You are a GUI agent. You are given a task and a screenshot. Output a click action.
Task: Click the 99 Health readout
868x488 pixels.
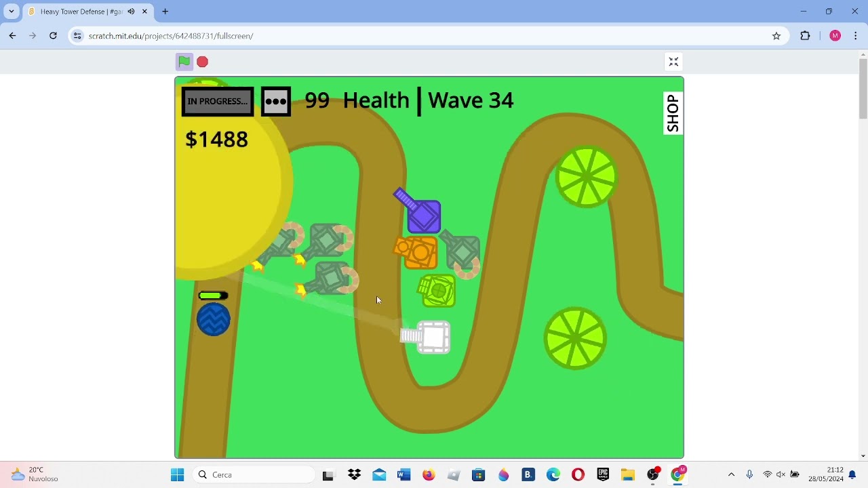(357, 100)
